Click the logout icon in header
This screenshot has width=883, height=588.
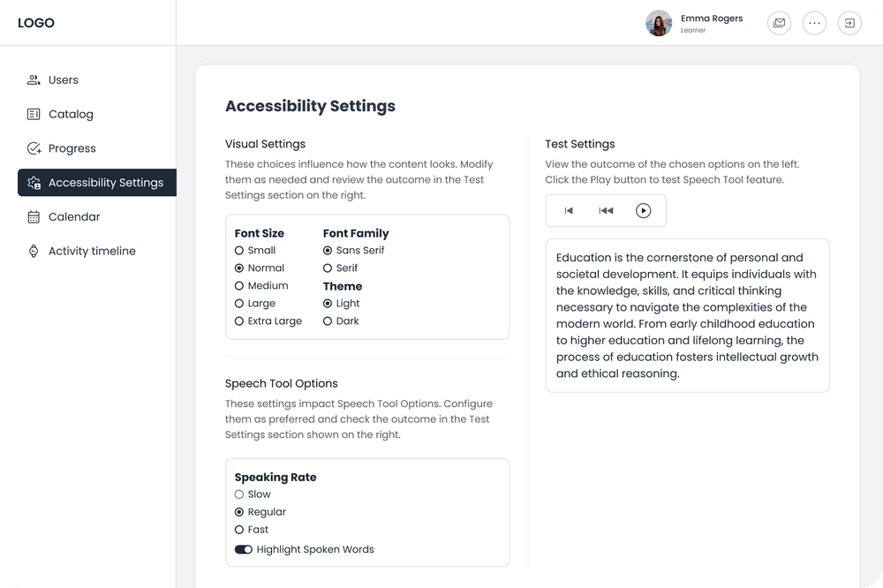[x=849, y=23]
